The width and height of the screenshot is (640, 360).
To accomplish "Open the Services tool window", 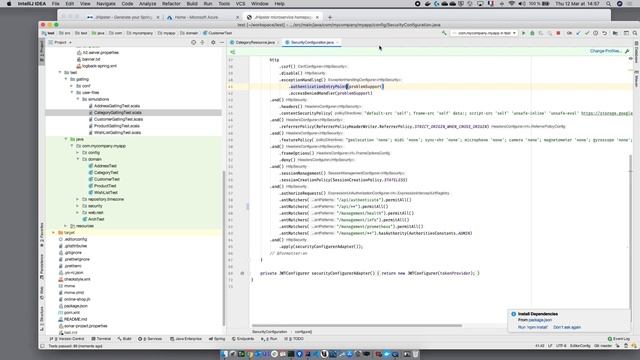I will tap(150, 339).
